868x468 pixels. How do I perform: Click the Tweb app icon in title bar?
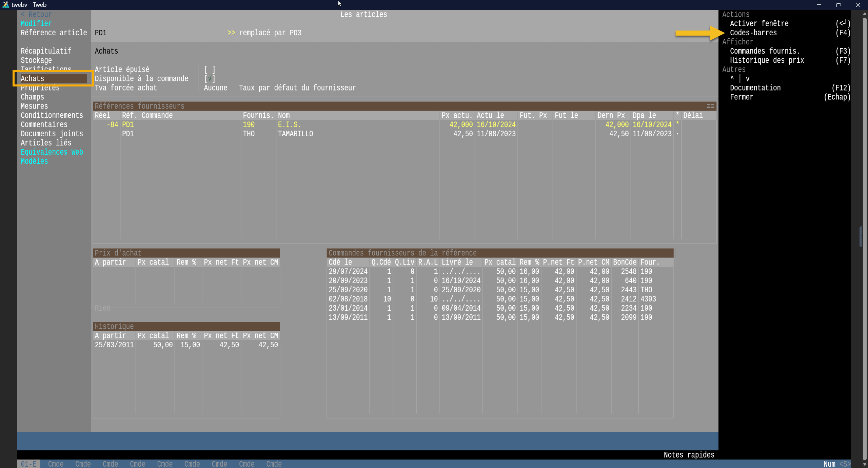(5, 5)
